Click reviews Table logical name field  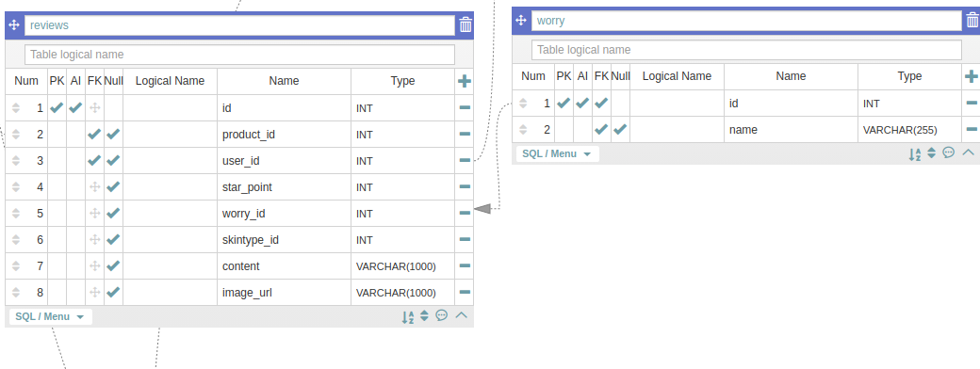[239, 55]
